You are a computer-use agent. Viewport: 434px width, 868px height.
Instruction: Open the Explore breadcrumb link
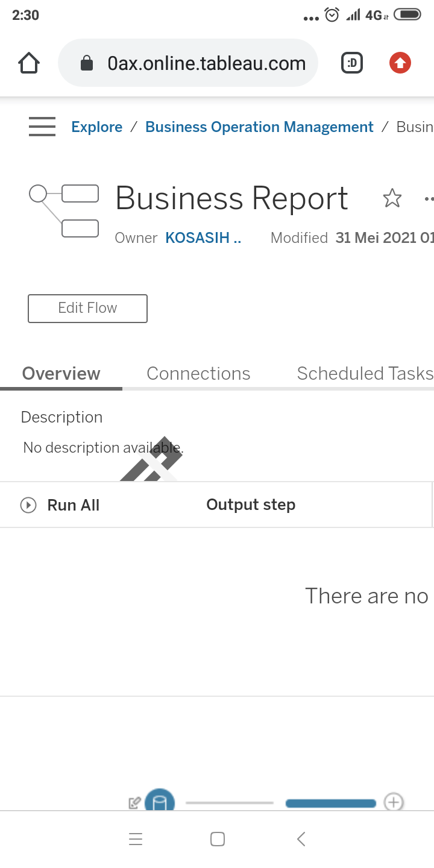[96, 127]
